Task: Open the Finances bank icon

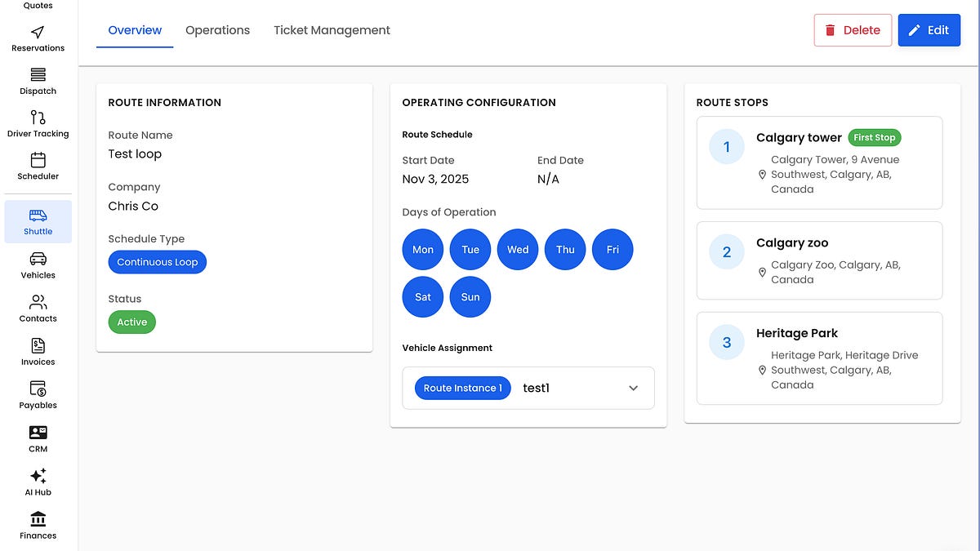Action: click(x=38, y=519)
